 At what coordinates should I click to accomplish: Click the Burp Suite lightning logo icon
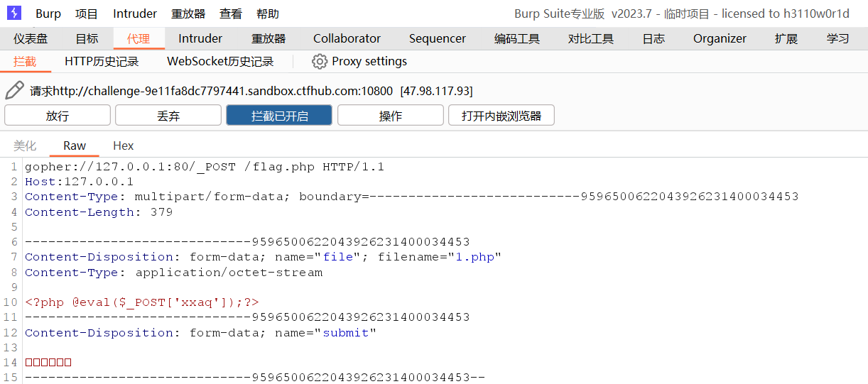coord(14,13)
